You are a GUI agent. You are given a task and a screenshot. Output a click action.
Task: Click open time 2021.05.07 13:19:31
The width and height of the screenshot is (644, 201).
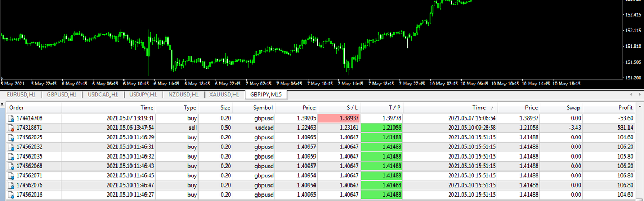click(130, 118)
